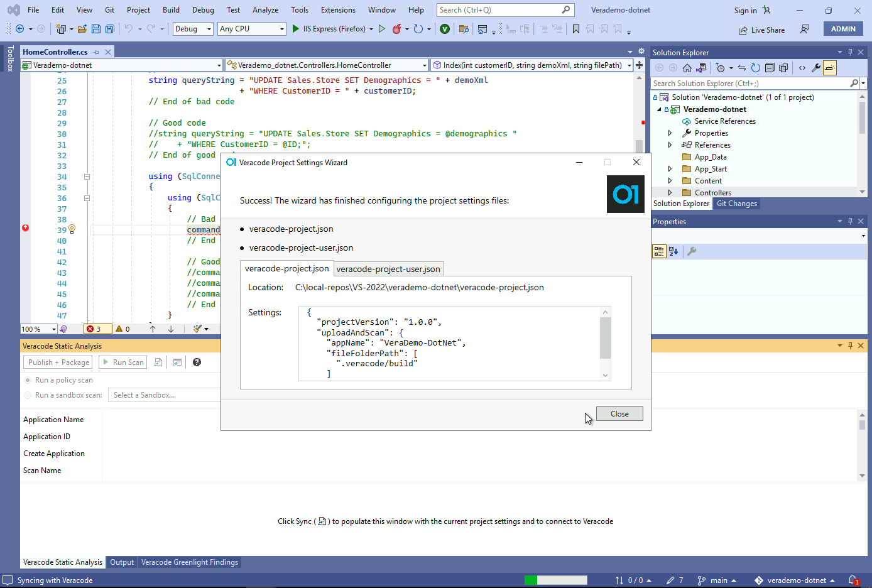Expand the References node in Solution Explorer
Screen dimensions: 872x588
click(670, 145)
